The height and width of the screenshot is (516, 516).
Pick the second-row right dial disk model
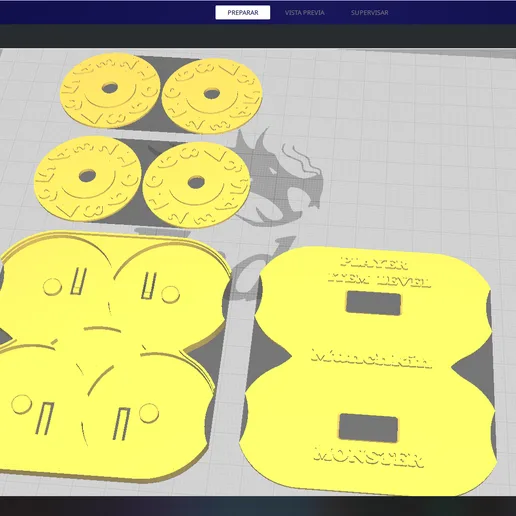pos(196,185)
